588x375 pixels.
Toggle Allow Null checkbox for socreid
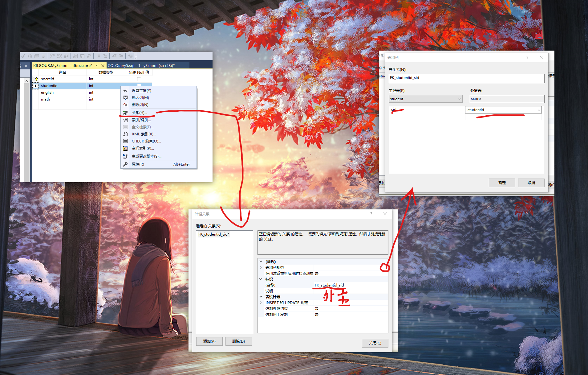coord(139,79)
